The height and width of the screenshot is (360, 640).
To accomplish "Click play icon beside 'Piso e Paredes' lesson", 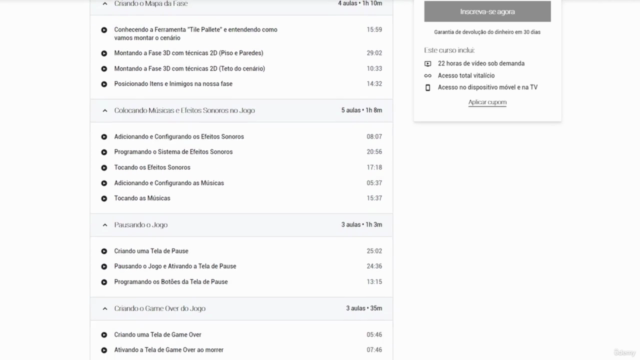I will (x=104, y=53).
